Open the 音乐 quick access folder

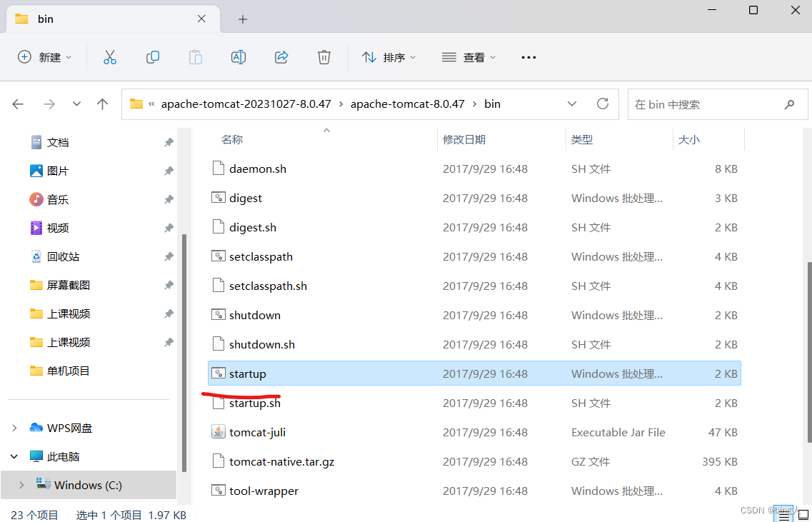coord(57,199)
